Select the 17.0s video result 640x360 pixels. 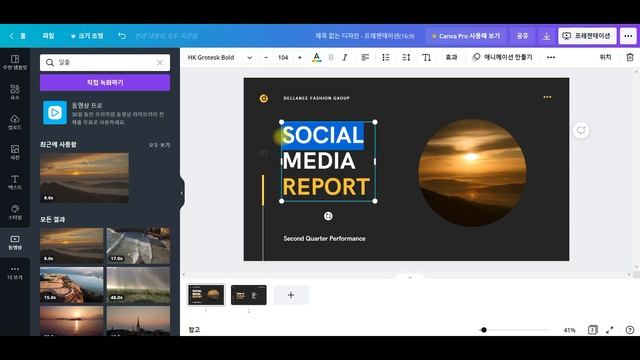[x=138, y=246]
